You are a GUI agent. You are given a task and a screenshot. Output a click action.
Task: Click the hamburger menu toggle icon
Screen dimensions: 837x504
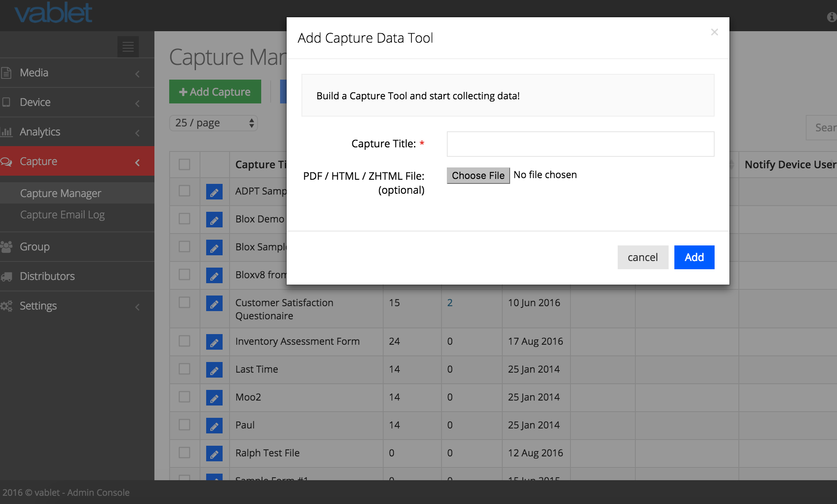(128, 47)
